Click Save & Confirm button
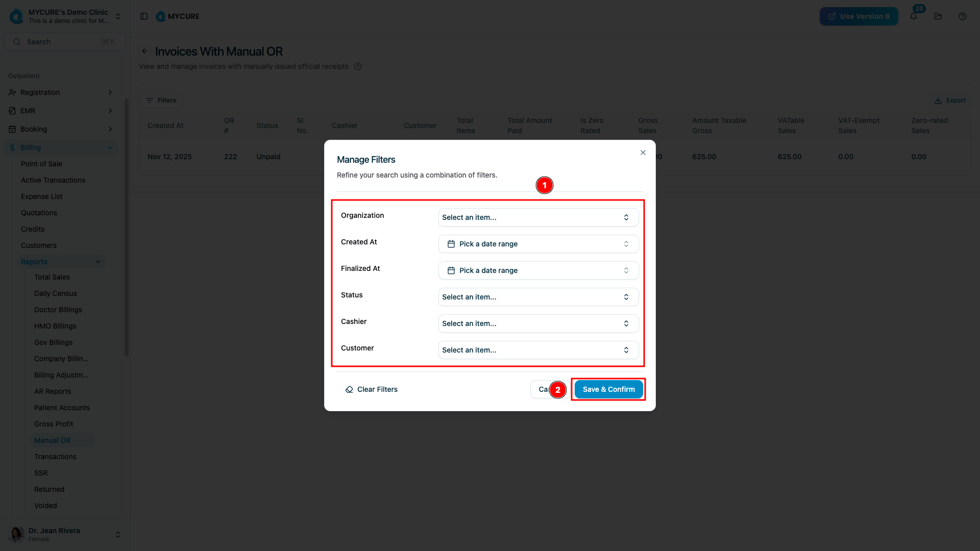The width and height of the screenshot is (980, 551). pyautogui.click(x=608, y=389)
